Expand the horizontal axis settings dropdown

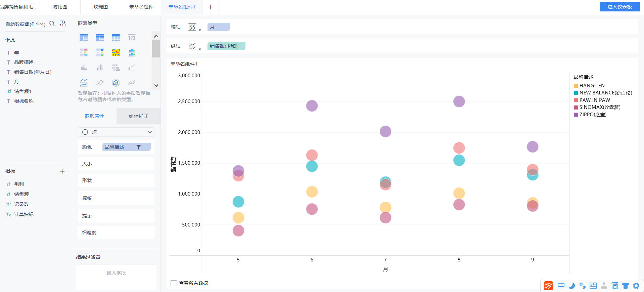coord(195,27)
